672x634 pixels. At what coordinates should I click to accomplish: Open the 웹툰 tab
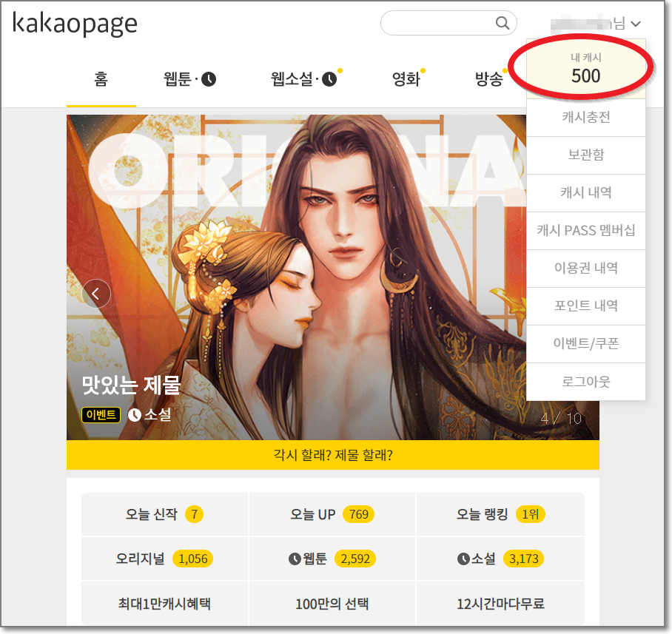click(x=189, y=79)
